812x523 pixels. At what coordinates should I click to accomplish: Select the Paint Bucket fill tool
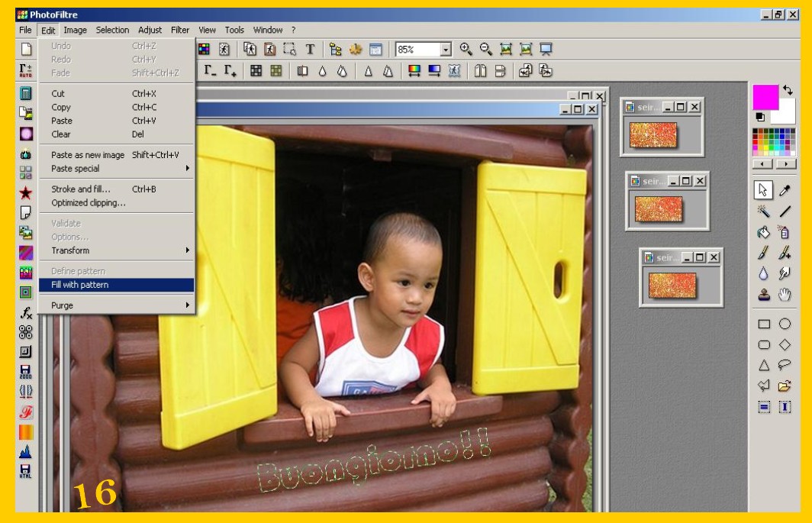763,232
